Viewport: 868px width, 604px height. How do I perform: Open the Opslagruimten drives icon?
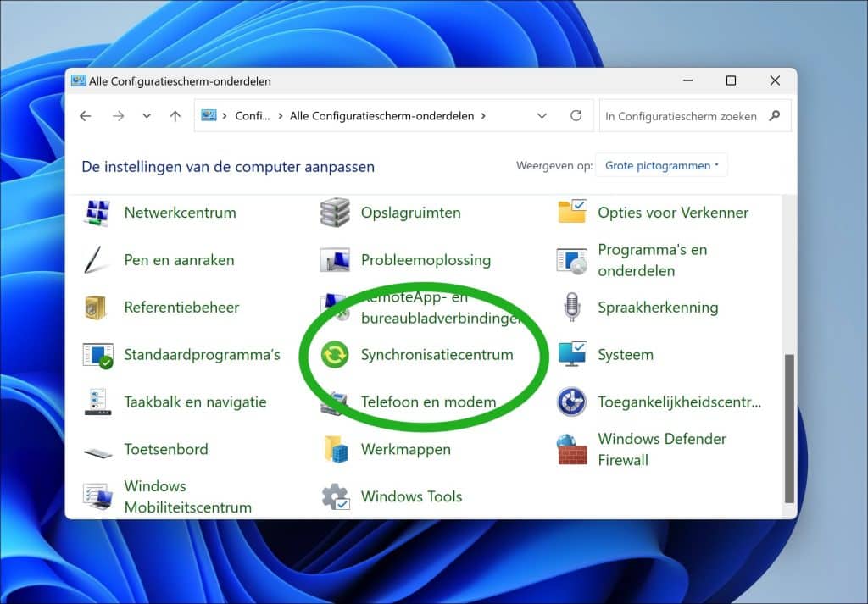tap(335, 213)
